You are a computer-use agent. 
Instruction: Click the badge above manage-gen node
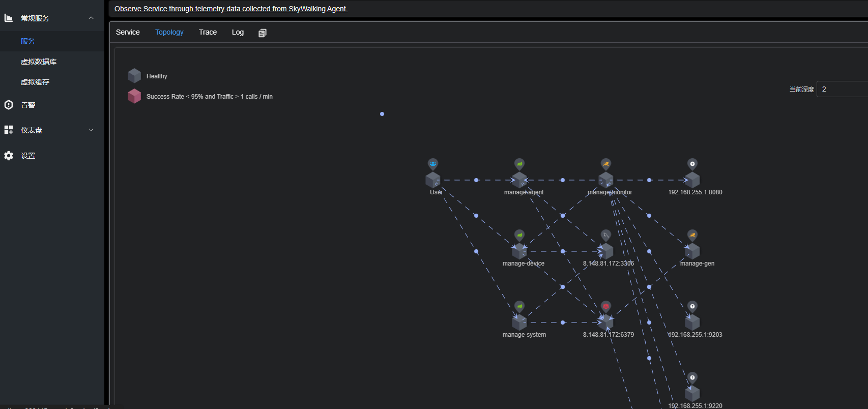tap(692, 236)
